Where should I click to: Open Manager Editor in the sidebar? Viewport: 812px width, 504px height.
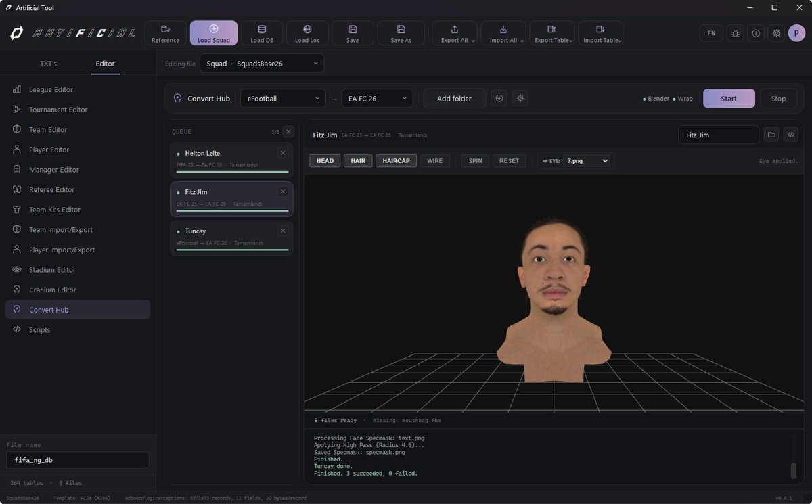[x=78, y=170]
